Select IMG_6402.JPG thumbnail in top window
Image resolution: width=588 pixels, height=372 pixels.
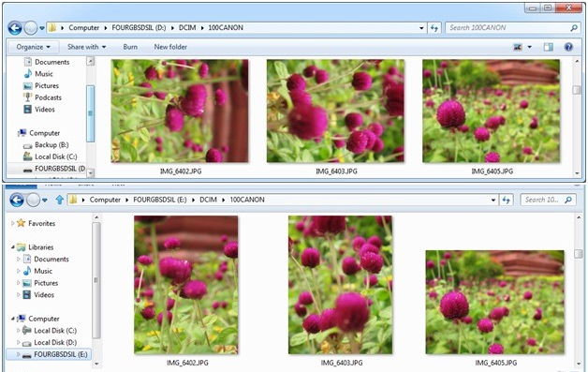tap(180, 112)
